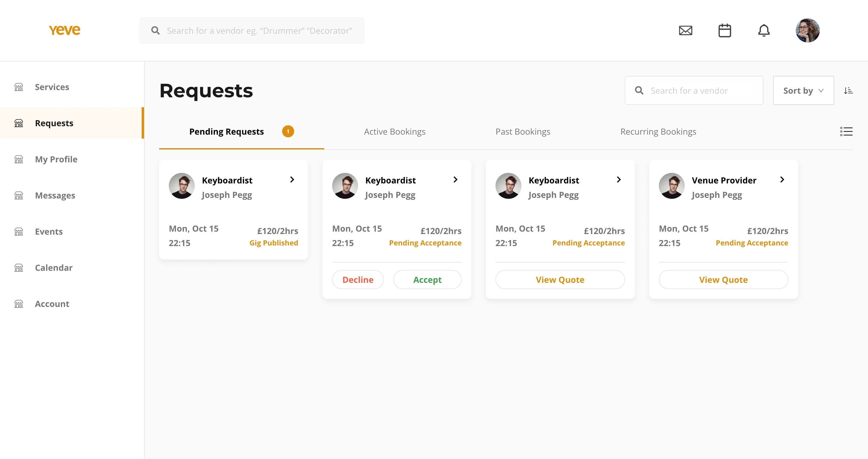Switch to Past Bookings tab

[x=523, y=132]
